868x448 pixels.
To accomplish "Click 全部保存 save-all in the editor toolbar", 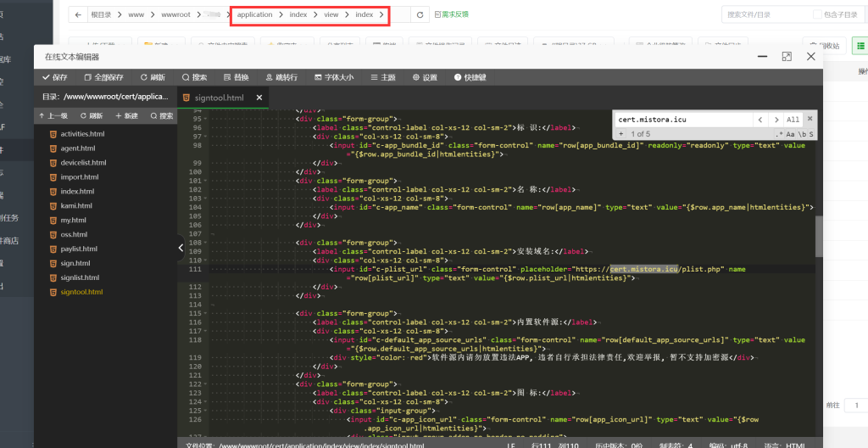I will click(103, 77).
